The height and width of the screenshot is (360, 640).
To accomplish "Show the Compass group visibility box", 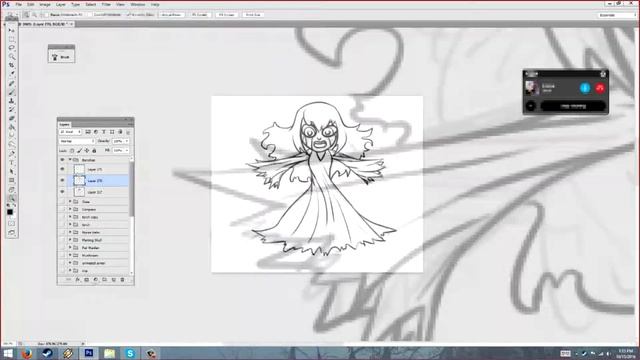I will click(x=62, y=209).
